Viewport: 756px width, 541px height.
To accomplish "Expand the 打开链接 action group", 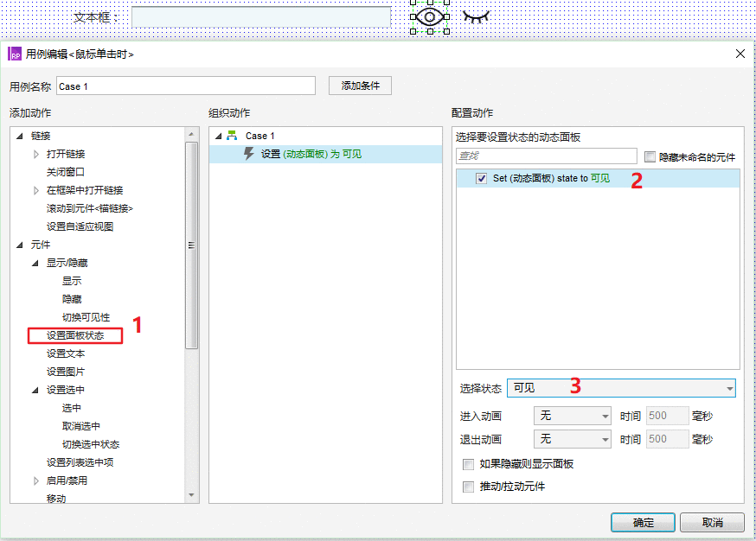I will coord(36,154).
